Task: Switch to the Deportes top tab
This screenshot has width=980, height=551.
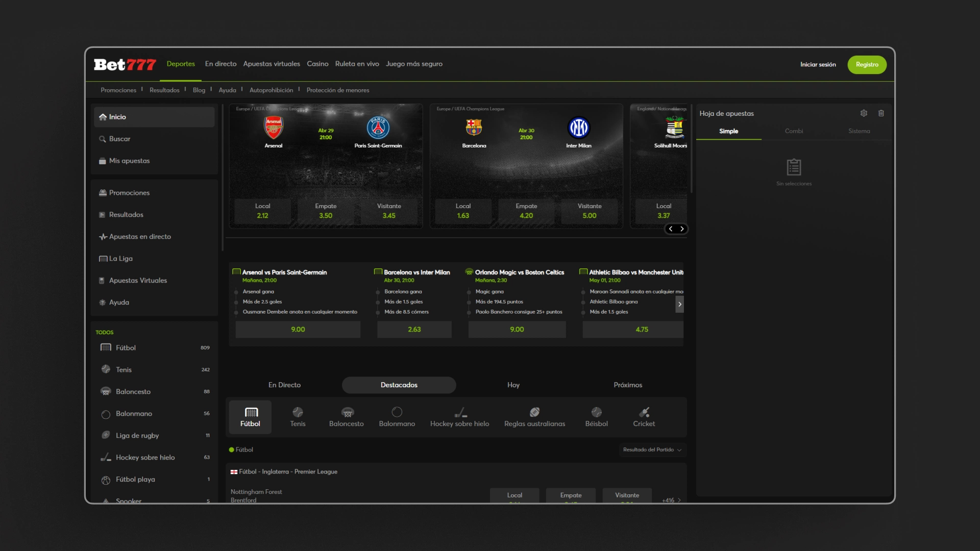Action: [x=181, y=64]
